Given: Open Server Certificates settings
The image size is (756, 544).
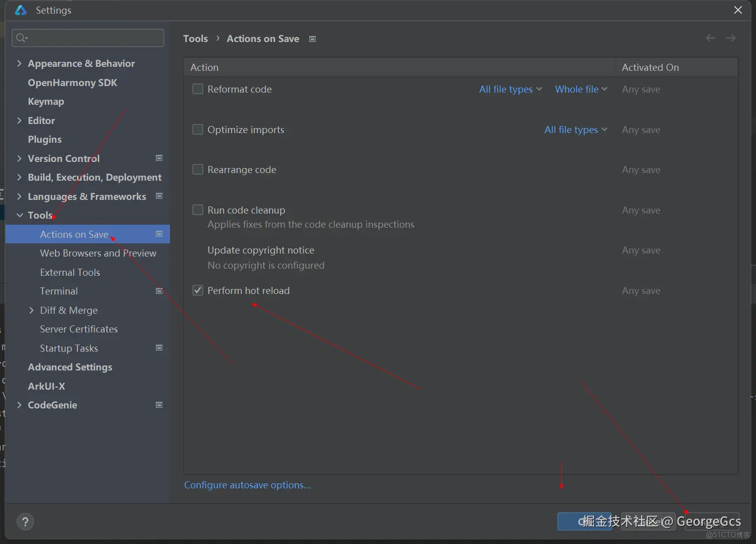Looking at the screenshot, I should 79,329.
